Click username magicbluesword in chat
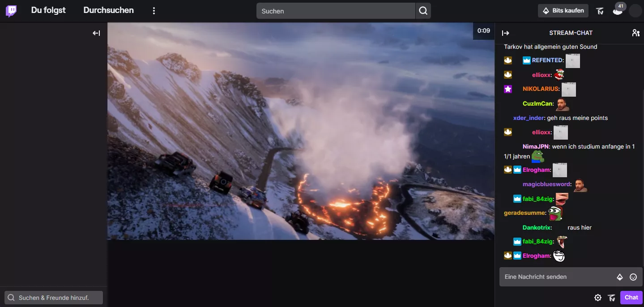 click(x=546, y=184)
